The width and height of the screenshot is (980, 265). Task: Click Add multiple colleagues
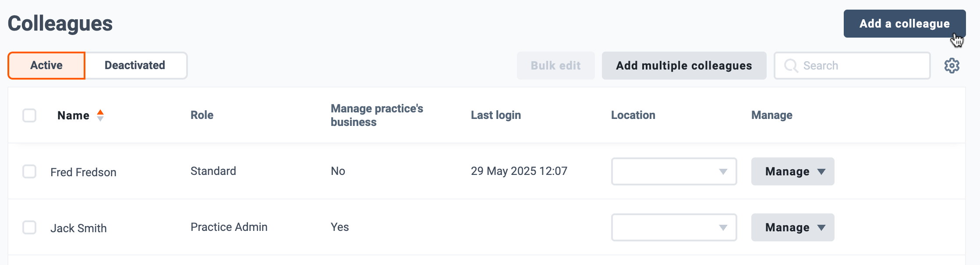[684, 66]
